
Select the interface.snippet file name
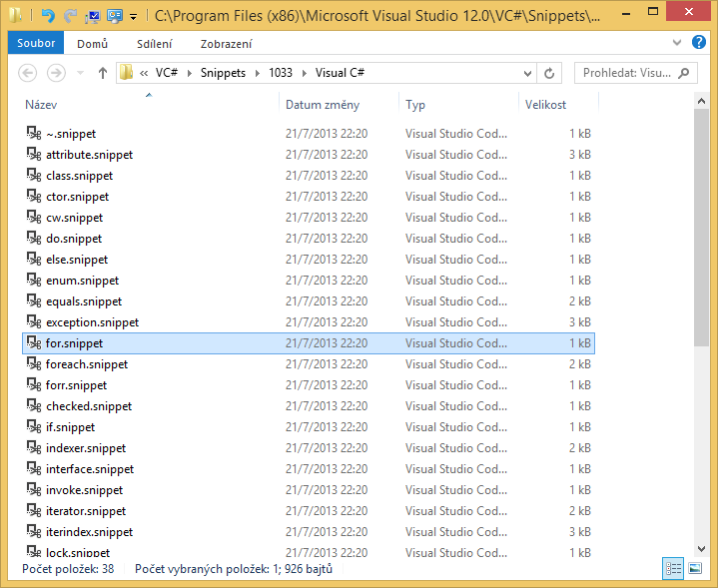pos(90,469)
